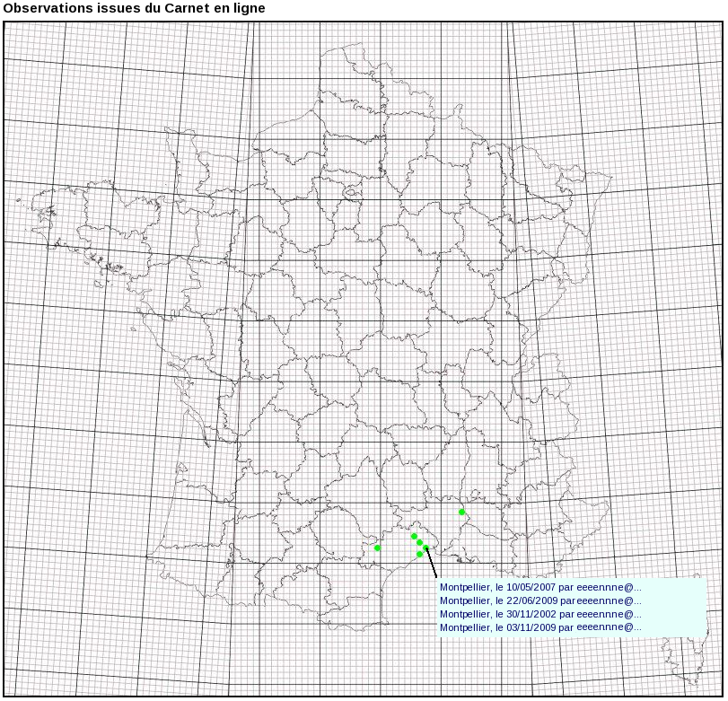
Task: Click 'eeeennne@...' in the first tooltip line
Action: coord(609,587)
